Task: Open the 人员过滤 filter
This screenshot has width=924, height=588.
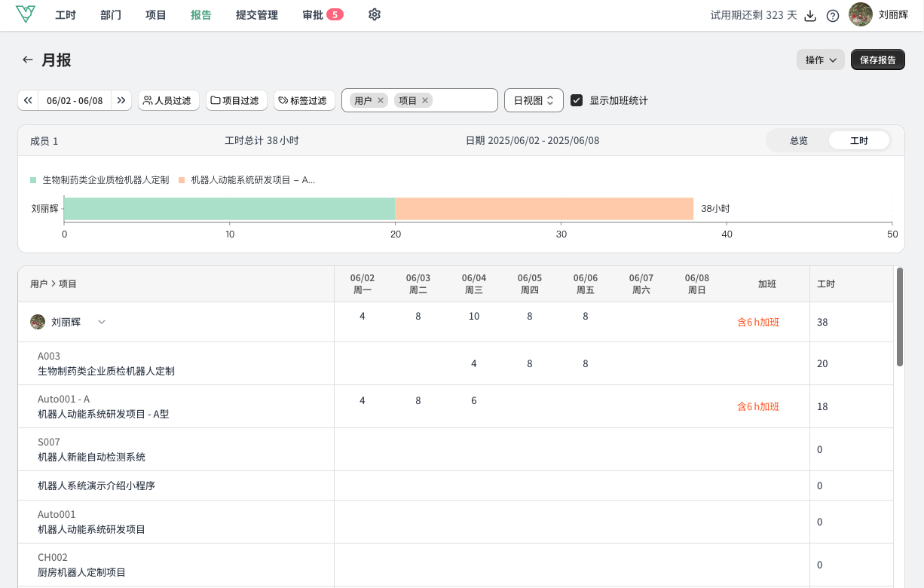Action: [169, 100]
